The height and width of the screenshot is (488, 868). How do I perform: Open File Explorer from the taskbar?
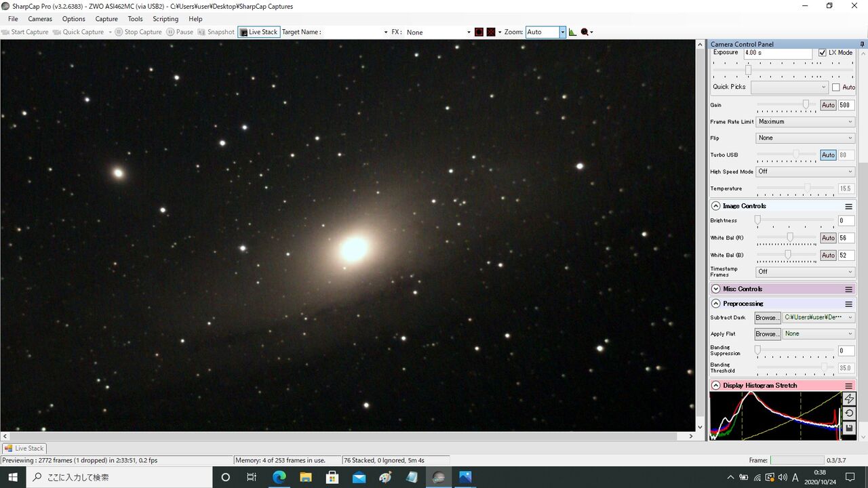tap(306, 477)
